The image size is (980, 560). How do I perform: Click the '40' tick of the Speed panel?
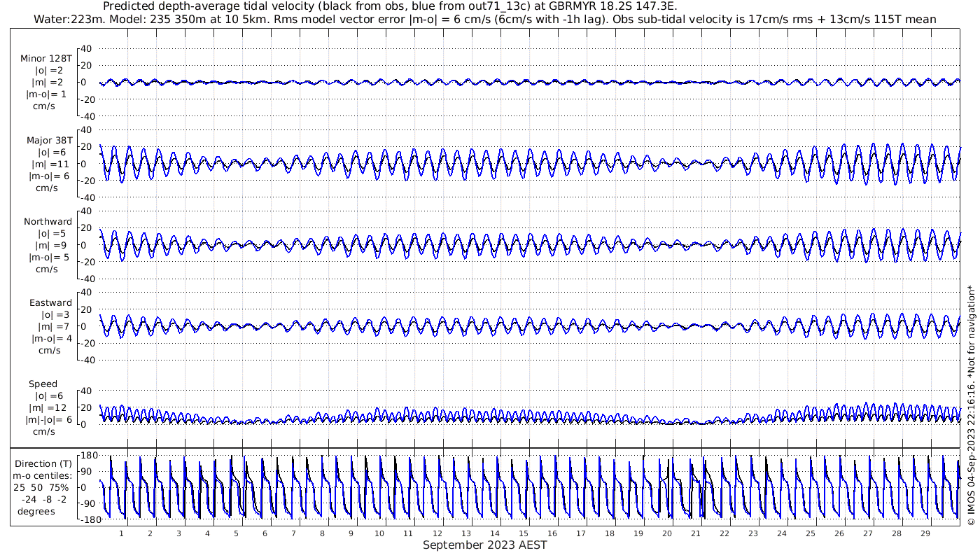[86, 391]
